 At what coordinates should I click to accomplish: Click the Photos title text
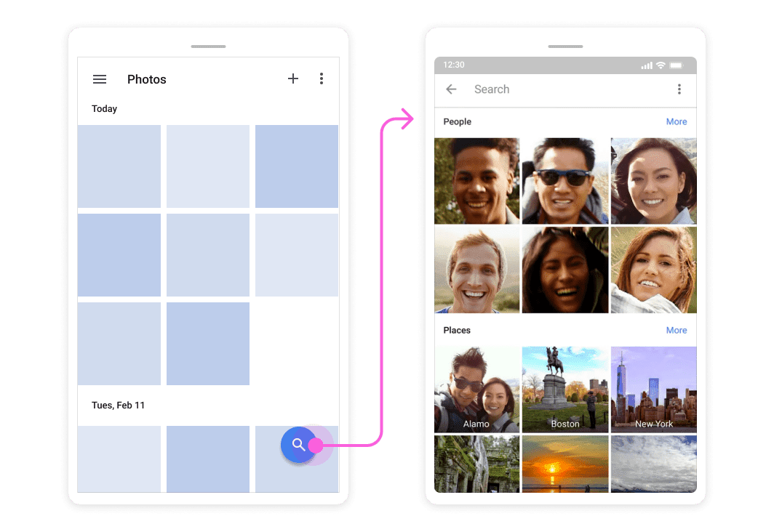[147, 79]
